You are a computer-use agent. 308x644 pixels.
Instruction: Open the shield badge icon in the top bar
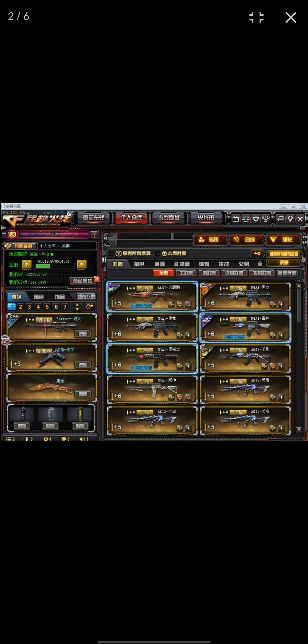pos(256,219)
